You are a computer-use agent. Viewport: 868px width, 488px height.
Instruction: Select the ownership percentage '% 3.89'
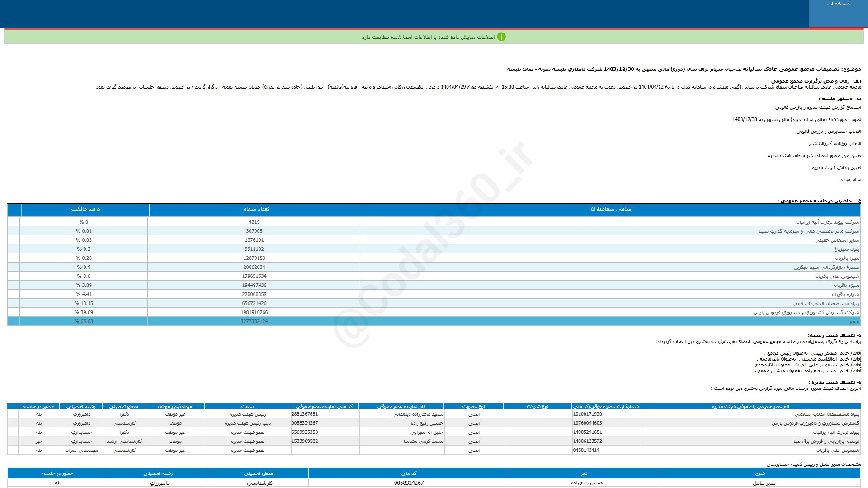pos(84,285)
